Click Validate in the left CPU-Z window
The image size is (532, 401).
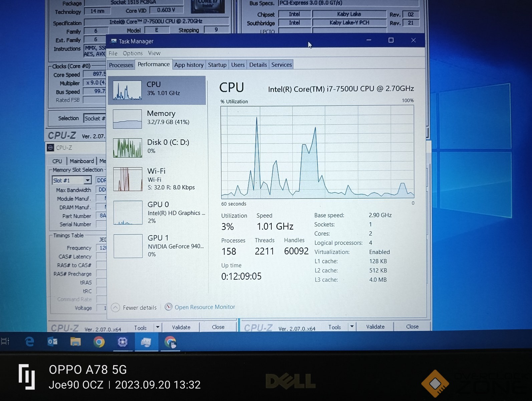(x=181, y=327)
